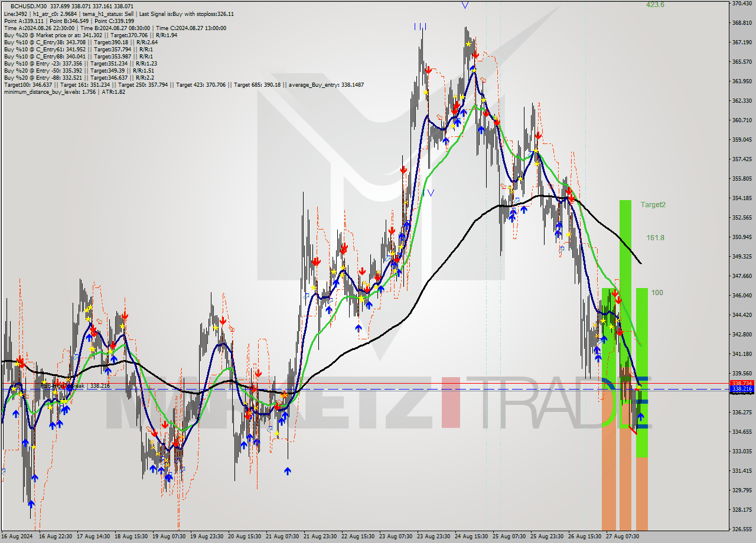Click the 'Point A:339.111' info line
This screenshot has width=756, height=543.
pyautogui.click(x=24, y=21)
